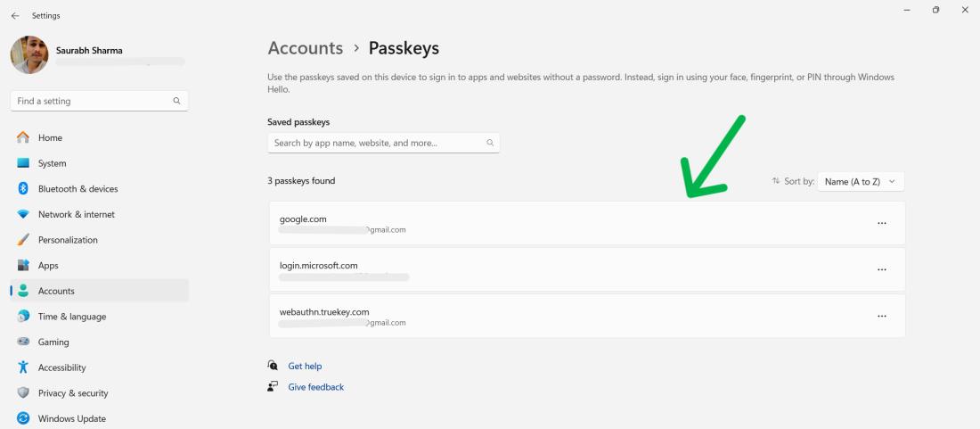This screenshot has height=429, width=980.
Task: Open Time & language globe icon
Action: click(23, 317)
